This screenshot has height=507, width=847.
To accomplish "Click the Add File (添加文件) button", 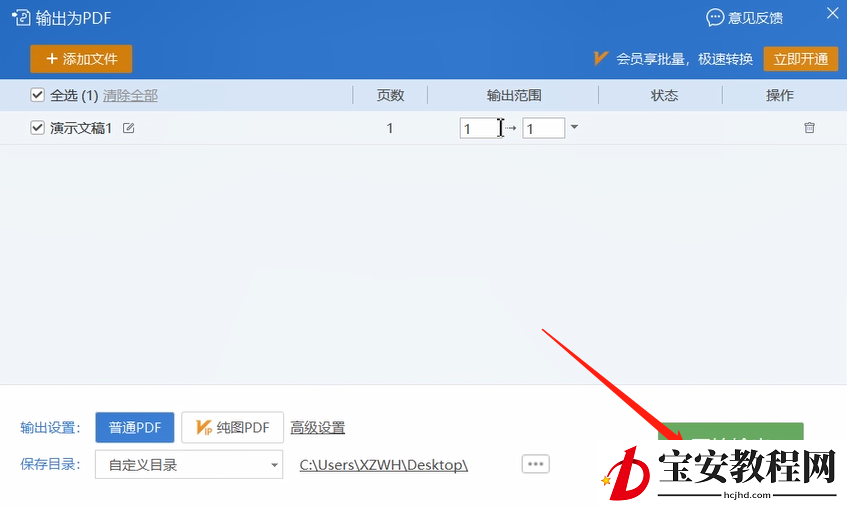I will point(81,59).
